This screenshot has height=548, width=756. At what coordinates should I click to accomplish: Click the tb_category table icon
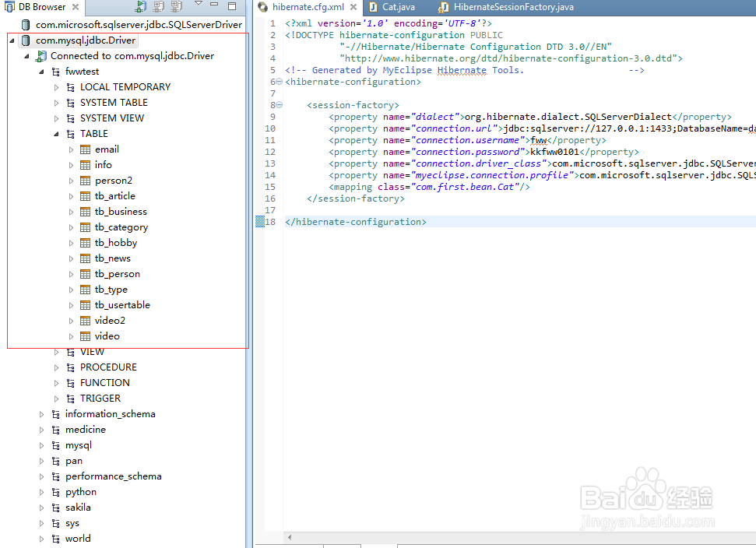(86, 227)
